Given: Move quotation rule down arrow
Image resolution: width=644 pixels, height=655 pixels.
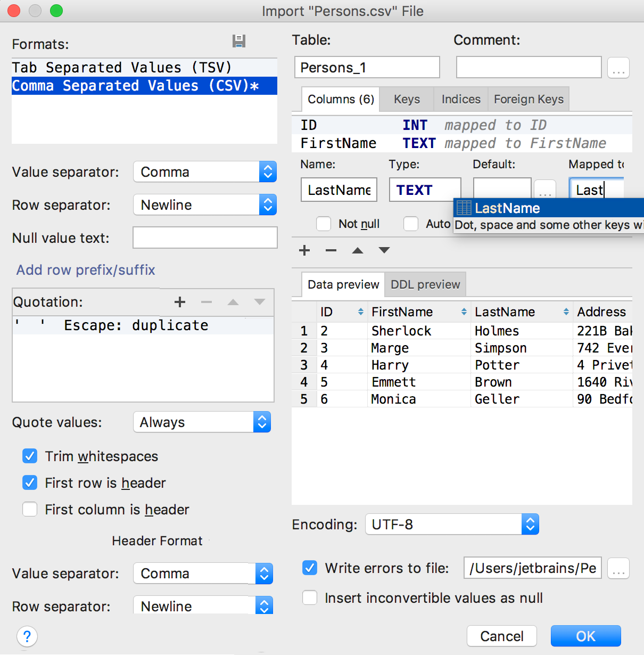Looking at the screenshot, I should pyautogui.click(x=260, y=302).
